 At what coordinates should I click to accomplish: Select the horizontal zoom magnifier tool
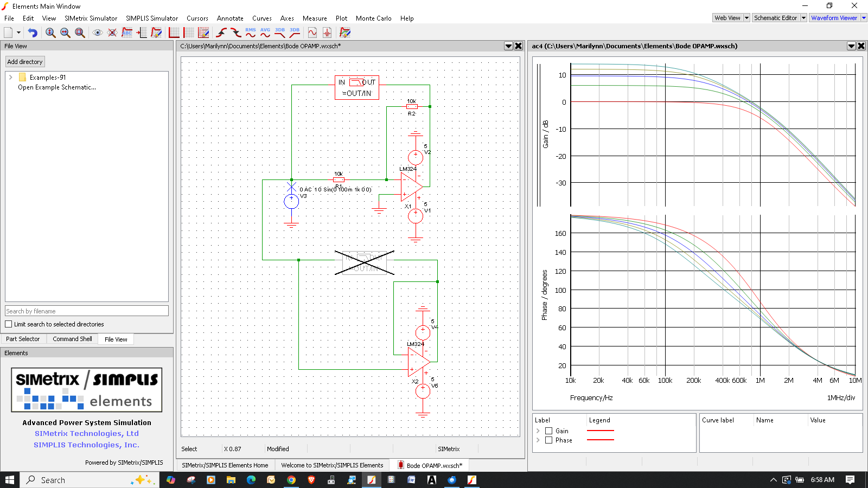[65, 33]
